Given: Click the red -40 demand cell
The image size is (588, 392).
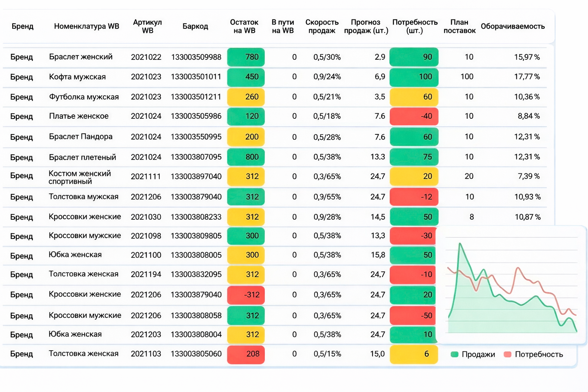Looking at the screenshot, I should point(414,116).
